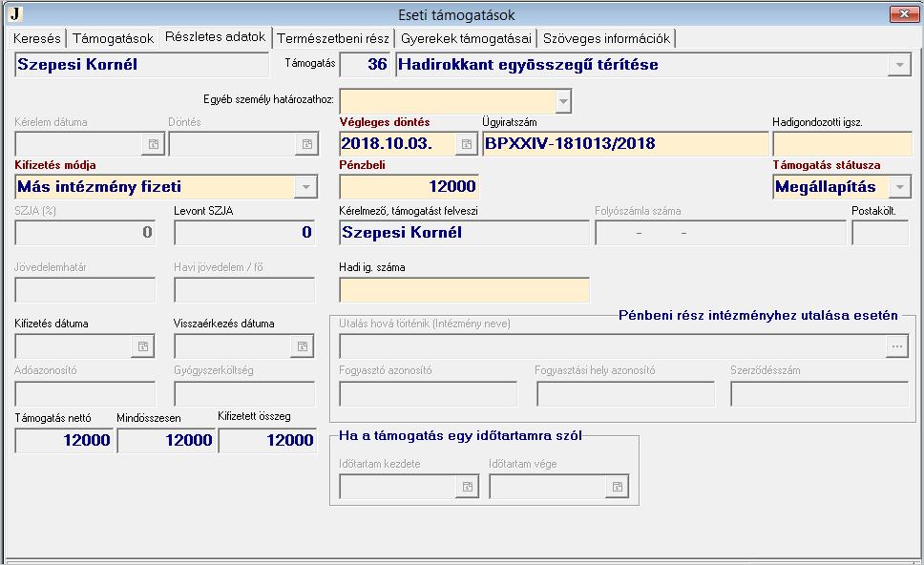
Task: Click the Támogatás code field 36
Action: [x=366, y=65]
